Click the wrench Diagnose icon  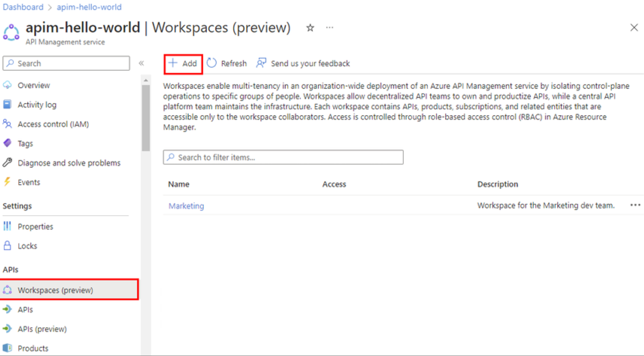(x=7, y=163)
